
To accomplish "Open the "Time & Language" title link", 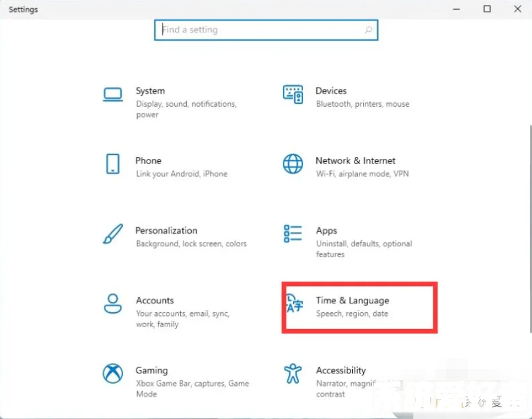I will (352, 300).
